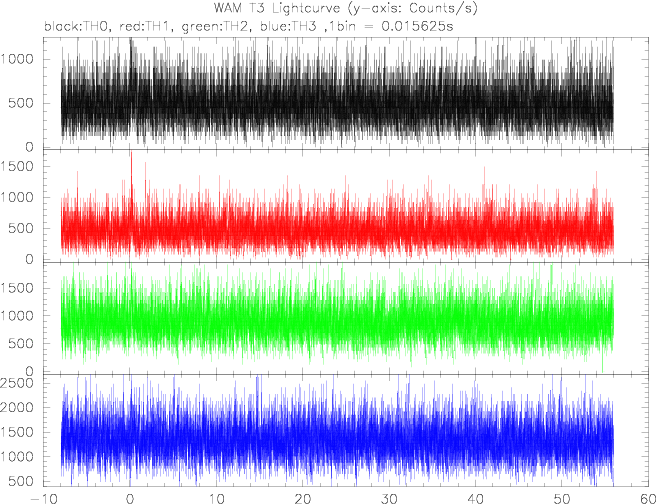Click the x-axis tick label "20"

(x=303, y=499)
